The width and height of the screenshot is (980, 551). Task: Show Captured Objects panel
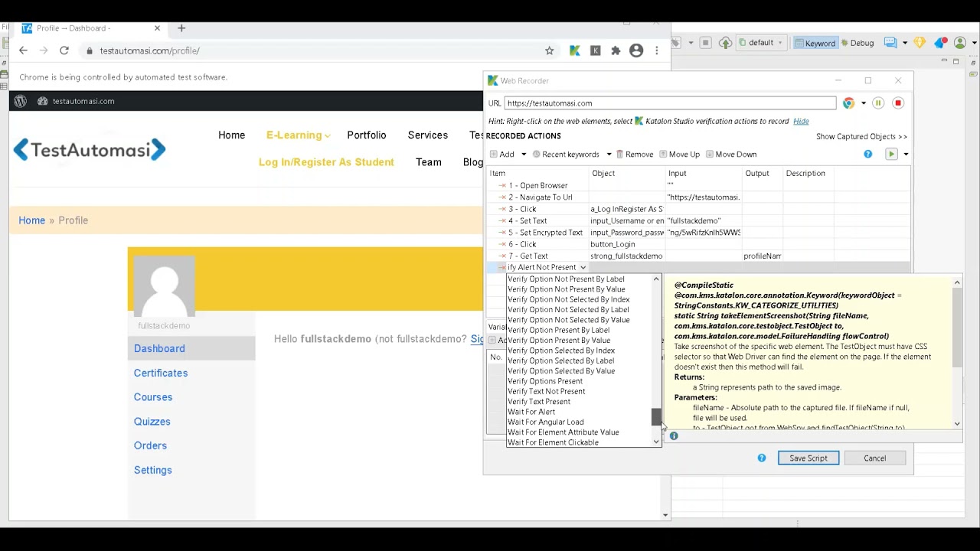861,136
